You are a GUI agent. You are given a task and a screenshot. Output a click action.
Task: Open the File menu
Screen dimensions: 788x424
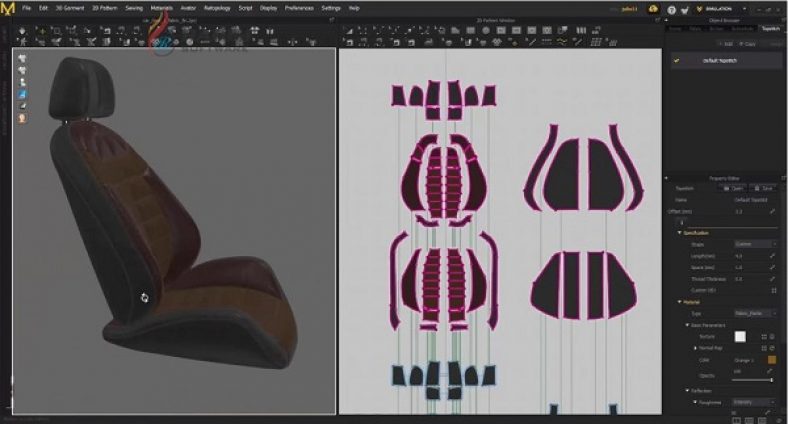tap(26, 7)
